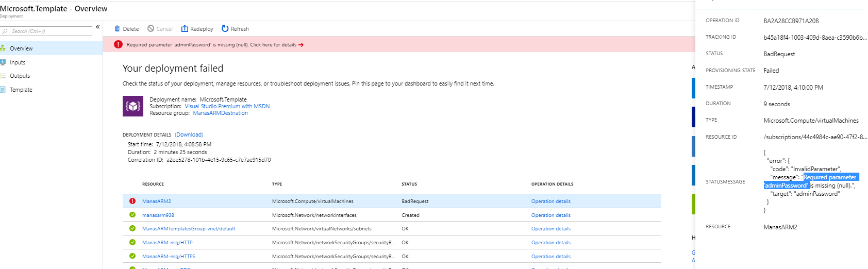Click the Delete trash icon

pos(117,29)
